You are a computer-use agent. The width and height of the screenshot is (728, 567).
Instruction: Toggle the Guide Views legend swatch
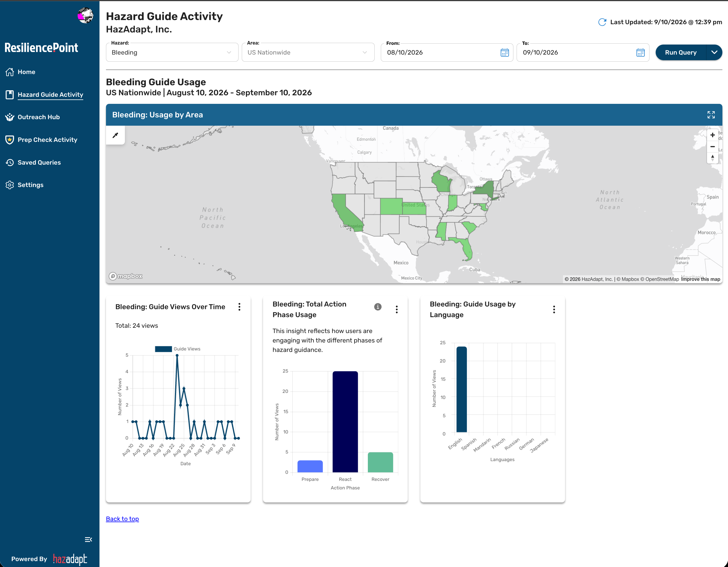(163, 349)
